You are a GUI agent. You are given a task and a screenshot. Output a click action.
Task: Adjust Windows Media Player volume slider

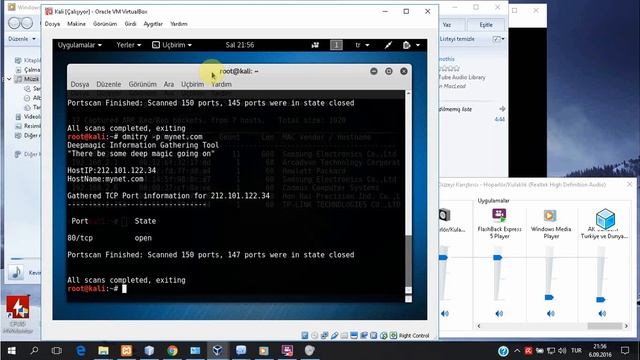click(549, 297)
